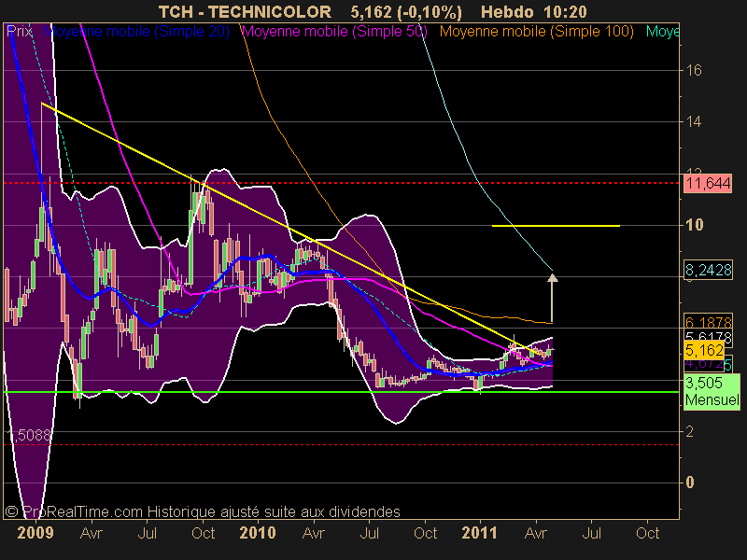The height and width of the screenshot is (560, 747).
Task: Click the Jul label between 2009 and 2010
Action: tap(148, 533)
